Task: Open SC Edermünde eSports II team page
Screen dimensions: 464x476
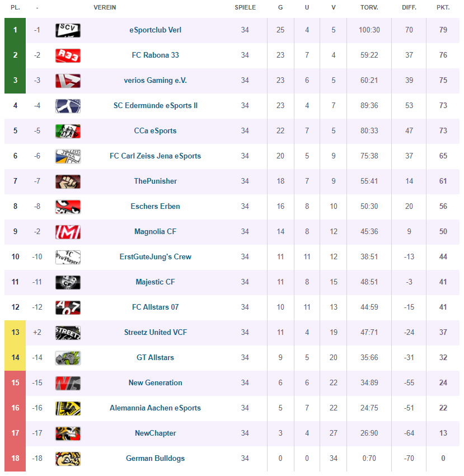Action: 156,106
